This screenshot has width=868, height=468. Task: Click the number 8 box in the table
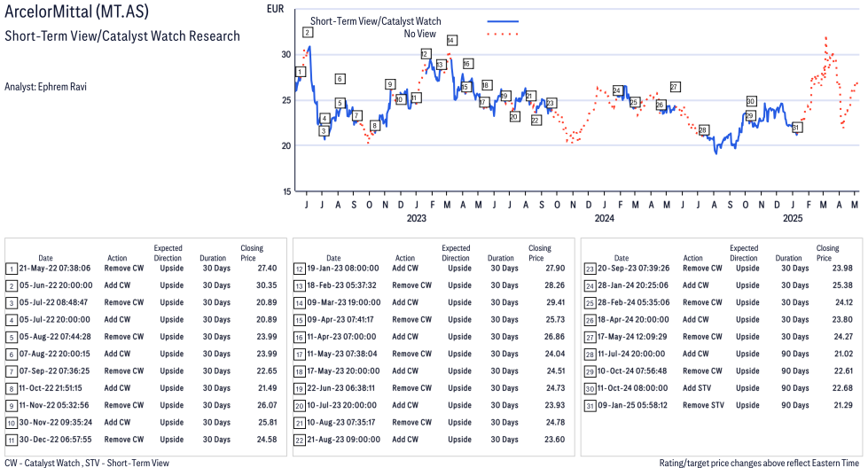pos(12,389)
